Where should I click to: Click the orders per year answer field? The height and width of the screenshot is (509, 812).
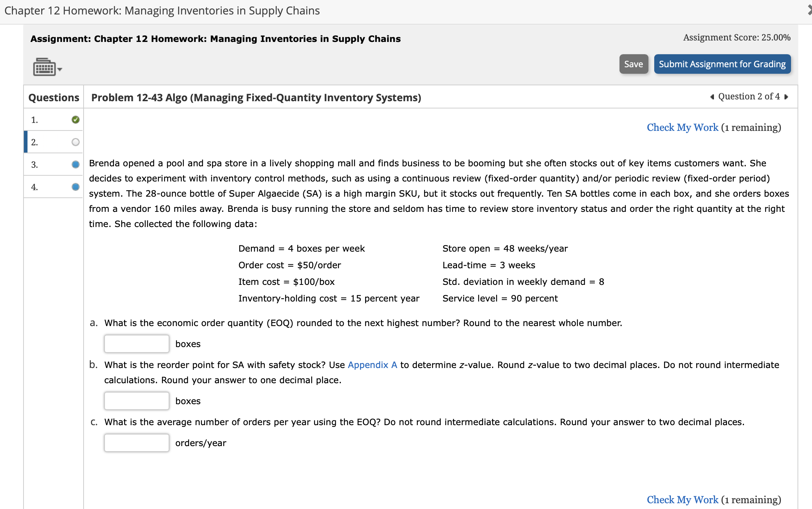pyautogui.click(x=136, y=442)
